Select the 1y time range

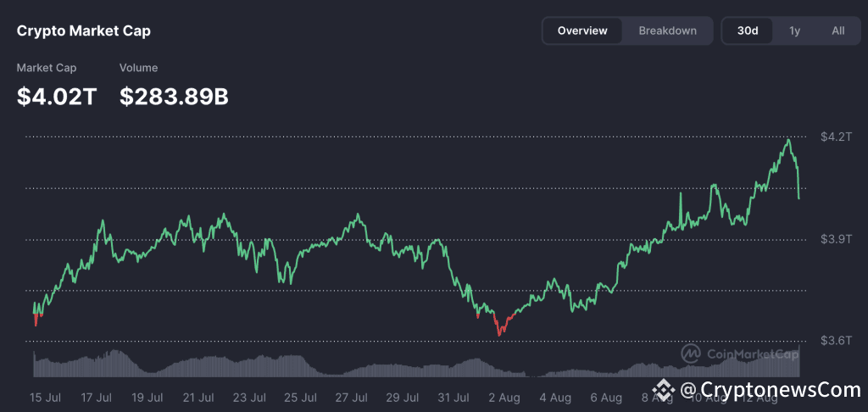tap(794, 31)
